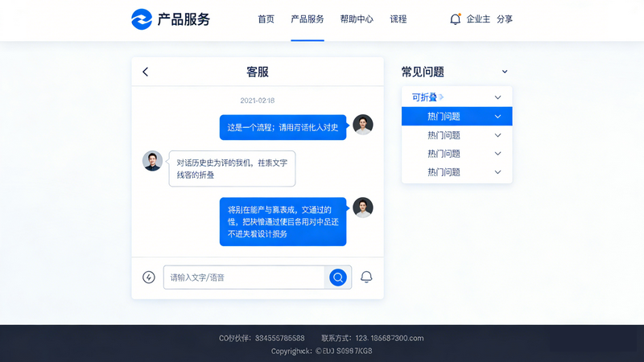Click the 产品服务 logo icon
The image size is (644, 362).
142,19
